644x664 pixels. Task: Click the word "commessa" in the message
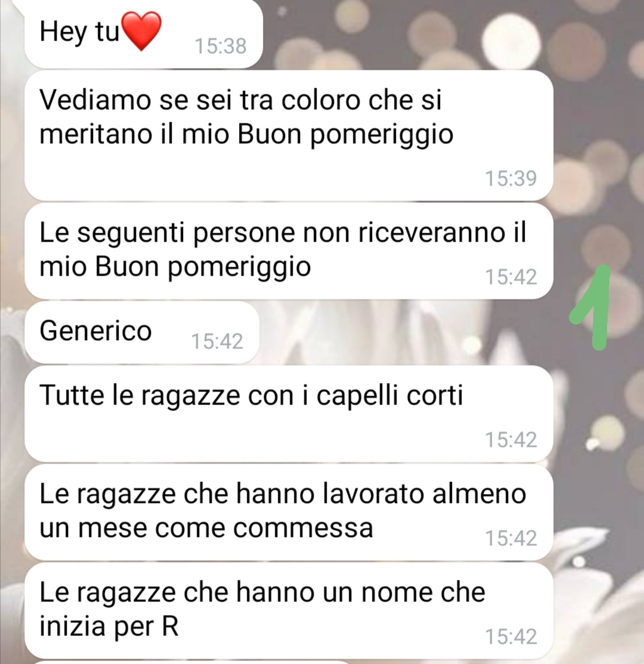[x=303, y=528]
